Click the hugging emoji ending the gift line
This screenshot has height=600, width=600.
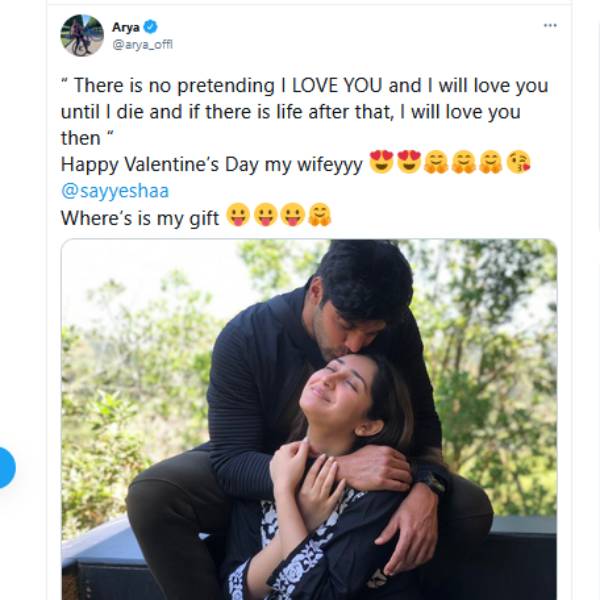coord(319,216)
